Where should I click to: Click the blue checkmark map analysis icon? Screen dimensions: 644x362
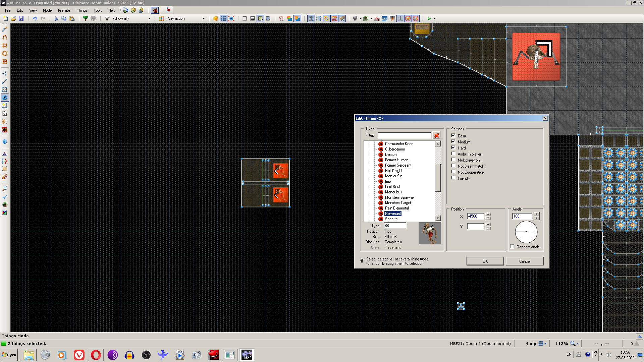tap(5, 197)
